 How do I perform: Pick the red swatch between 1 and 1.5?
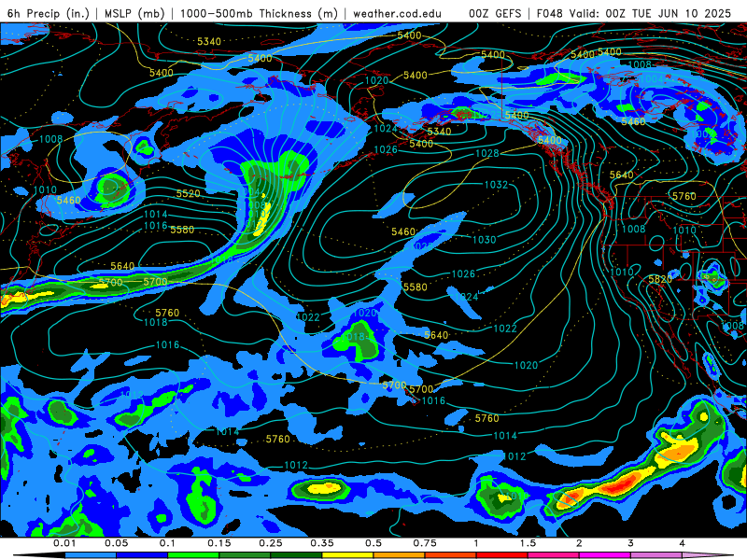[502, 555]
